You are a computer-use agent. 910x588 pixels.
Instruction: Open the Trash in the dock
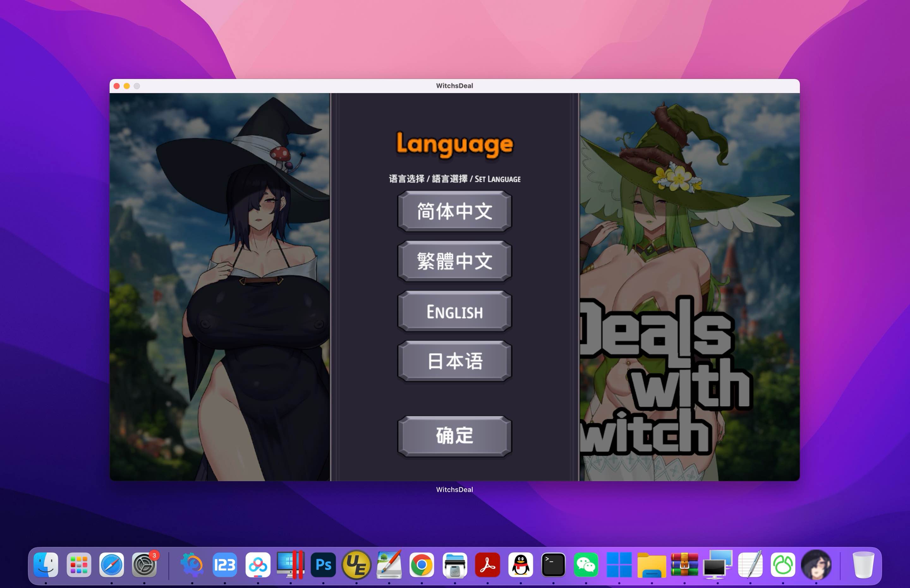click(x=863, y=565)
